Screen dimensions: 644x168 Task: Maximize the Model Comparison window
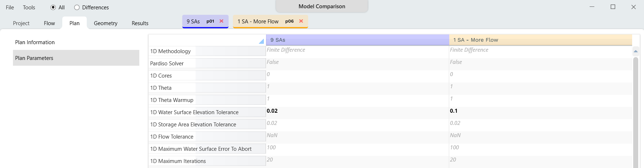click(613, 7)
